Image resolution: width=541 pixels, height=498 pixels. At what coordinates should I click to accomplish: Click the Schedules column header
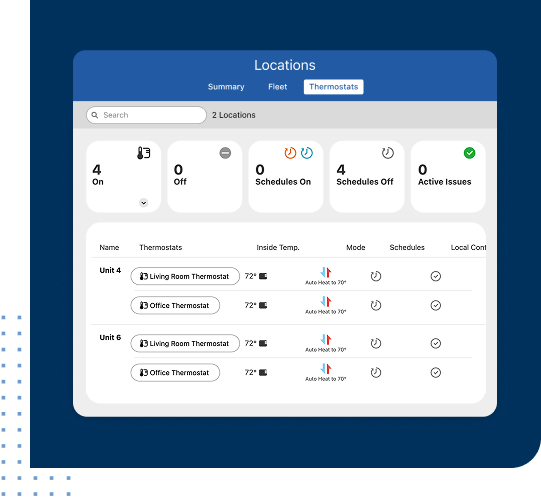(x=407, y=247)
